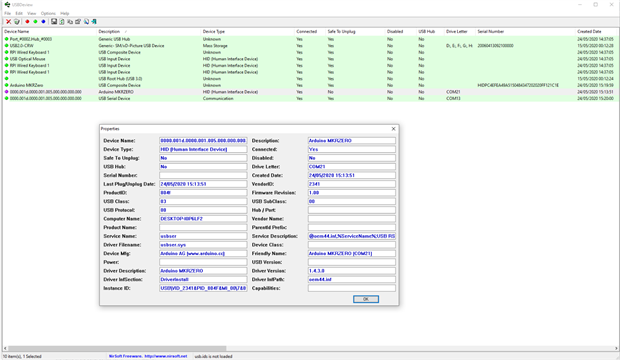The height and width of the screenshot is (360, 620).
Task: Click the green dot toolbar icon
Action: coord(35,22)
